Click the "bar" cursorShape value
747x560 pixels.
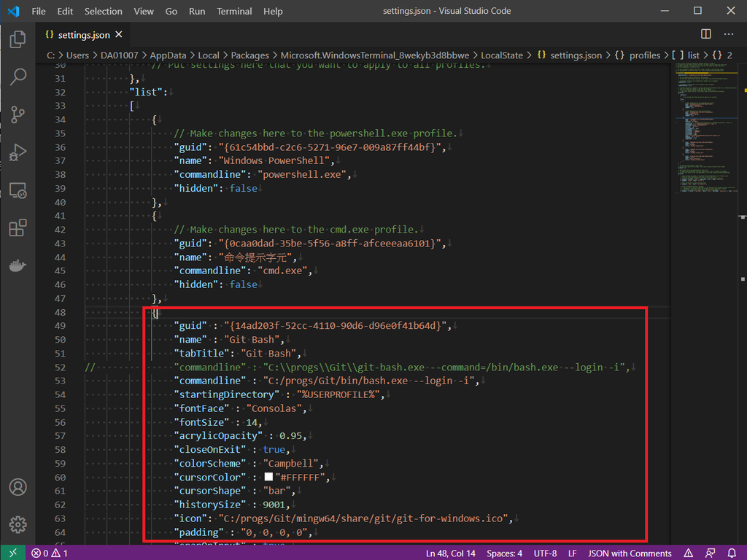(x=276, y=491)
